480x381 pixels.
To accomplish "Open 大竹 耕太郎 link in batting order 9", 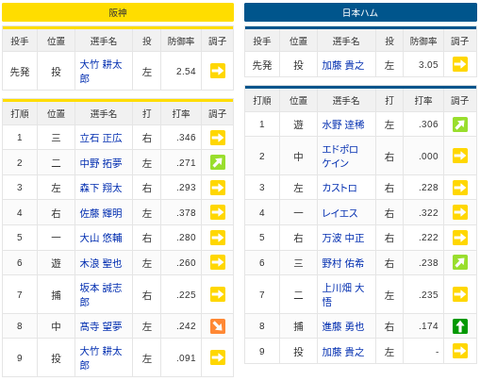I will pos(101,358).
